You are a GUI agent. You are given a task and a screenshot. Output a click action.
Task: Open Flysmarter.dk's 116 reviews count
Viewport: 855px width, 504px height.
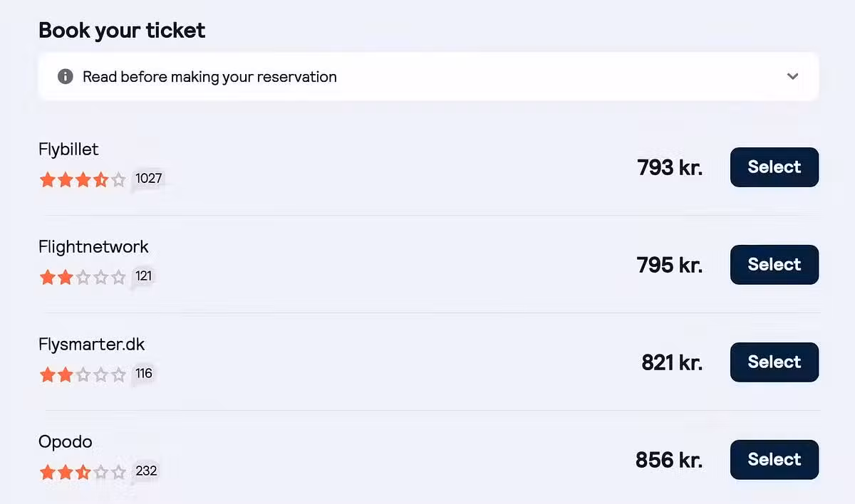point(144,374)
